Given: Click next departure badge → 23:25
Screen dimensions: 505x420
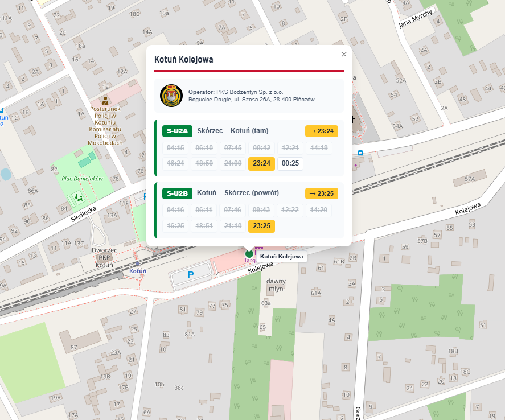Looking at the screenshot, I should [322, 193].
